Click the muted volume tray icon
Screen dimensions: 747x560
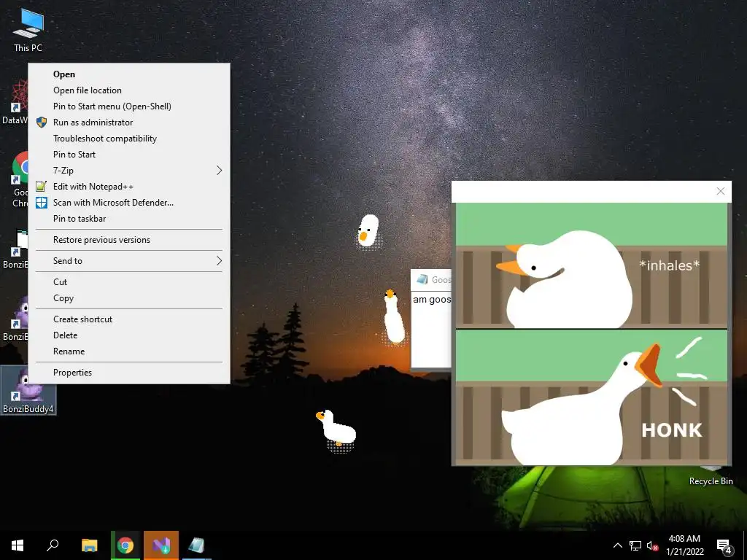pyautogui.click(x=652, y=545)
